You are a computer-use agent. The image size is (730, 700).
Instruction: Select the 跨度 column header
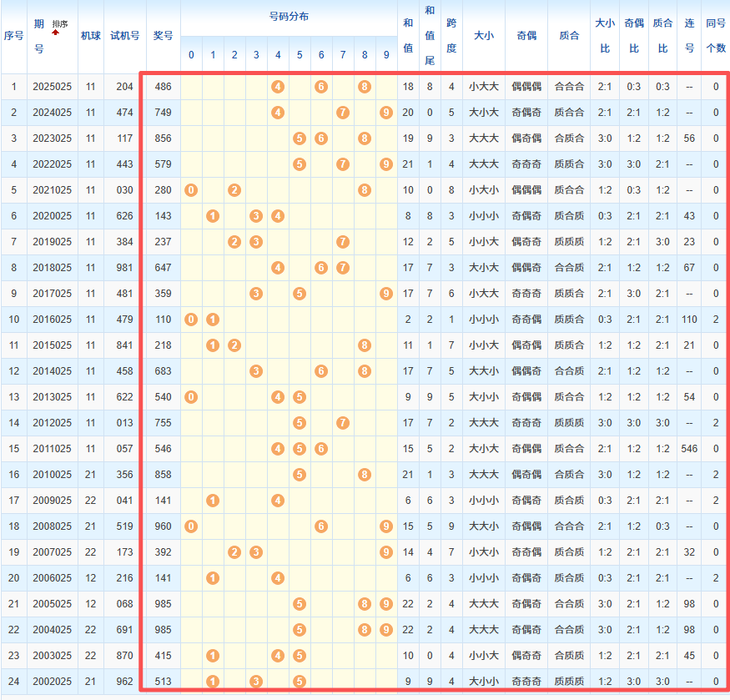pos(451,37)
